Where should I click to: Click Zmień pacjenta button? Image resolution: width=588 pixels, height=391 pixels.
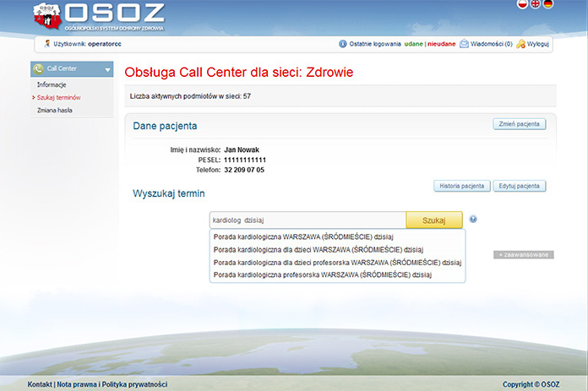[520, 124]
